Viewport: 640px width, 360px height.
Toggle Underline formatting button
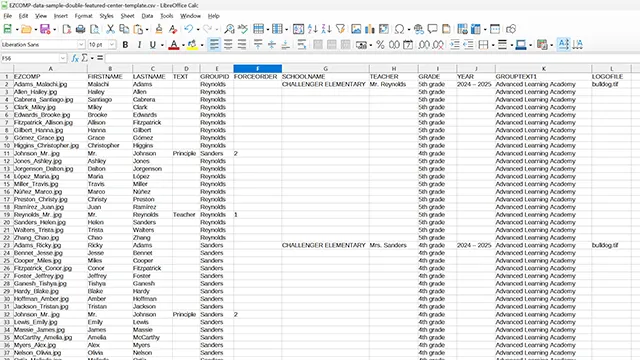tap(153, 44)
